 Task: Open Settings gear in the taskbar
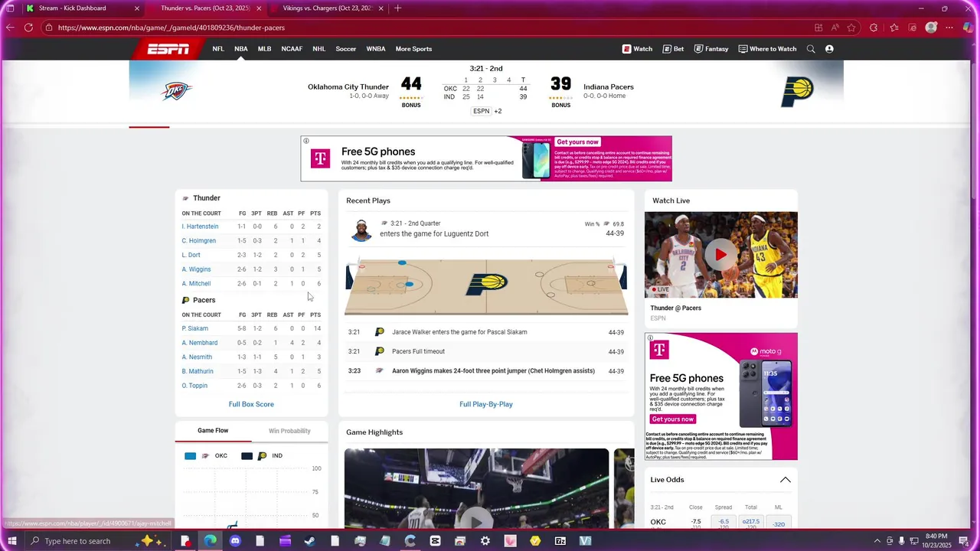tap(485, 541)
